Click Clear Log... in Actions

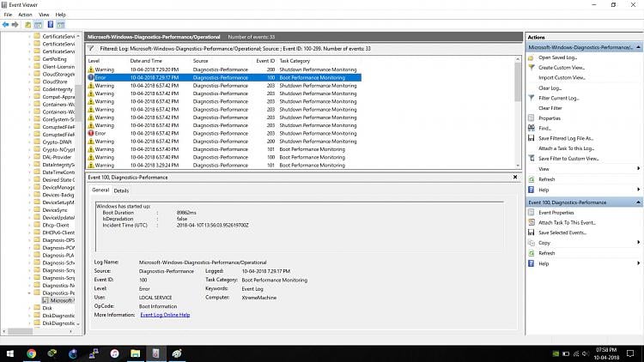click(x=550, y=87)
